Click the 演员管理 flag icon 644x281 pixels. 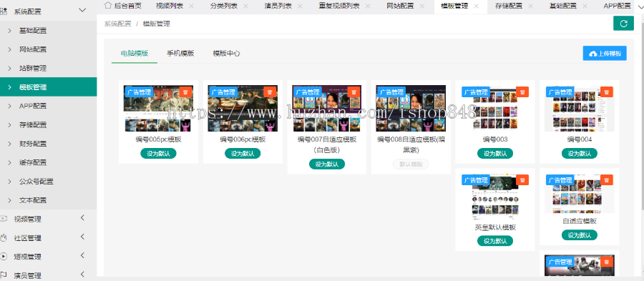pyautogui.click(x=4, y=275)
